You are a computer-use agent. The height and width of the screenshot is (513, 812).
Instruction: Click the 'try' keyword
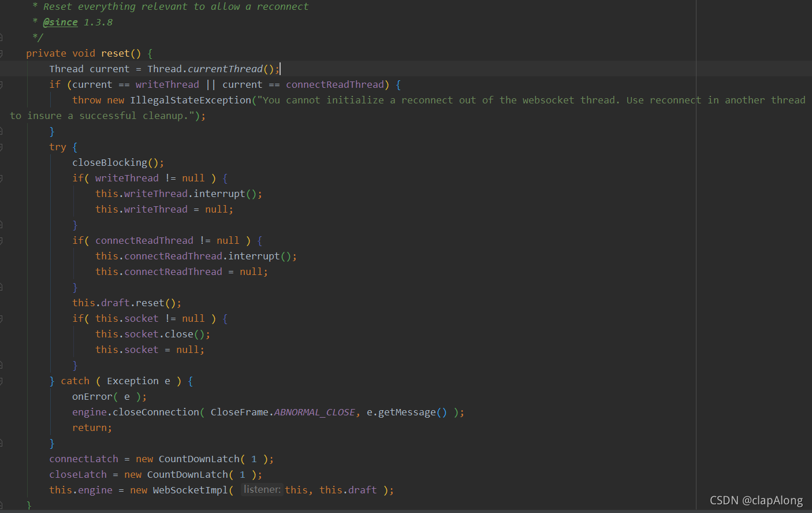[58, 147]
